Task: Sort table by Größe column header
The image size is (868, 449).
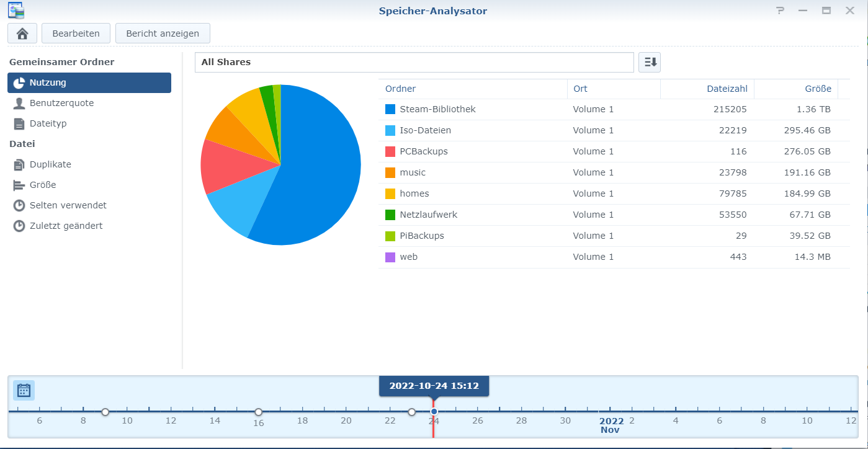Action: coord(795,89)
